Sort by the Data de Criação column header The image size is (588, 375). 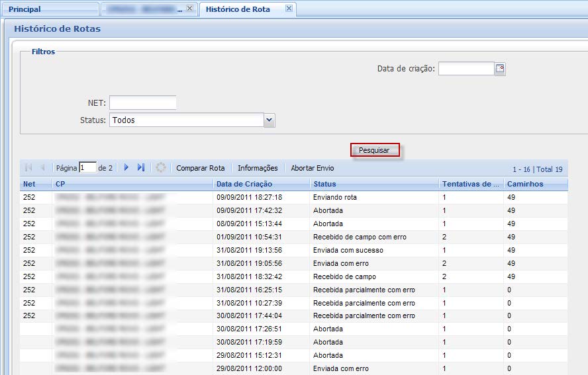pos(244,184)
